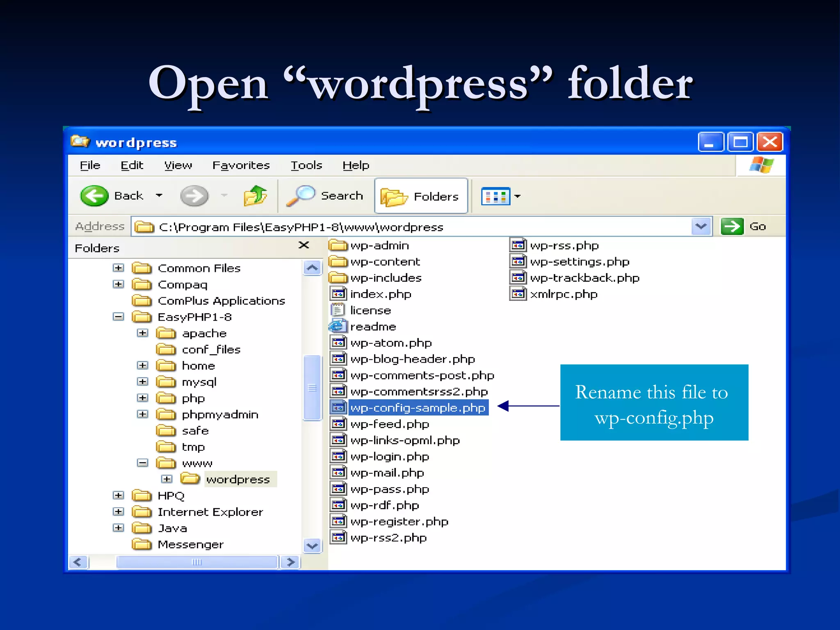
Task: Expand the Internet Explorer folder node
Action: tap(119, 511)
